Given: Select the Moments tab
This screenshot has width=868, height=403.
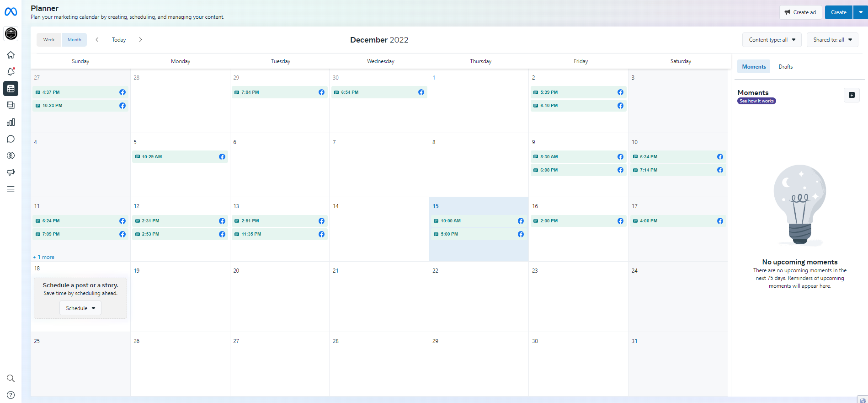Looking at the screenshot, I should click(754, 67).
